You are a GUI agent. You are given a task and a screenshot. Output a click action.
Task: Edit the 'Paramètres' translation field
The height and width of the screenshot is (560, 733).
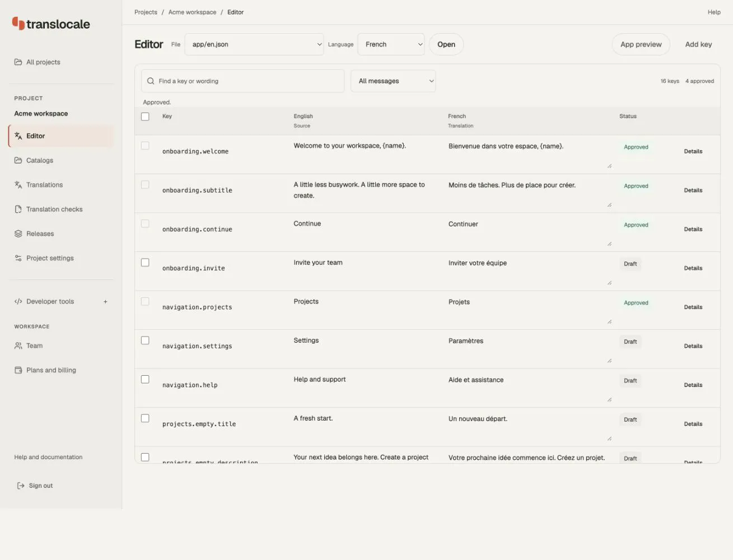pos(529,349)
